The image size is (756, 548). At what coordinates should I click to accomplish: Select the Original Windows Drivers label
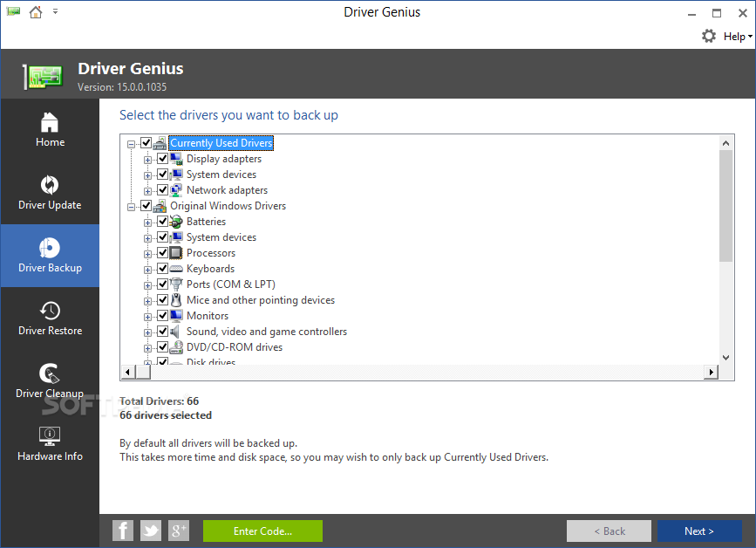pos(228,206)
